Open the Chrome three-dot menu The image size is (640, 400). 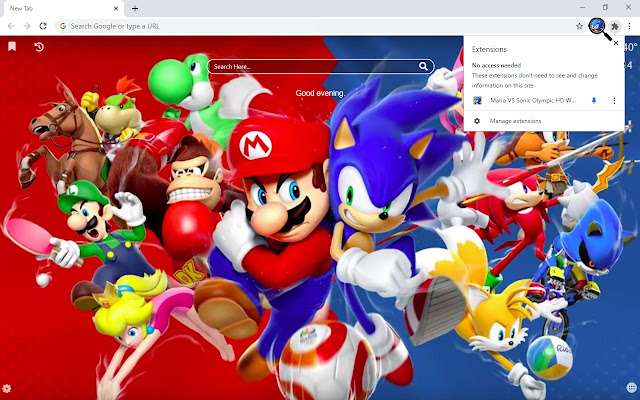[629, 26]
